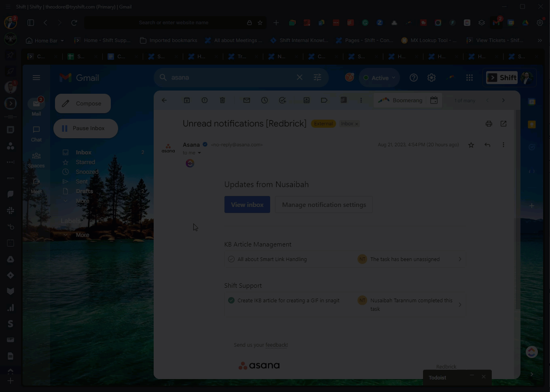Viewport: 550px width, 392px height.
Task: Open the Imported bookmarks folder
Action: click(168, 40)
